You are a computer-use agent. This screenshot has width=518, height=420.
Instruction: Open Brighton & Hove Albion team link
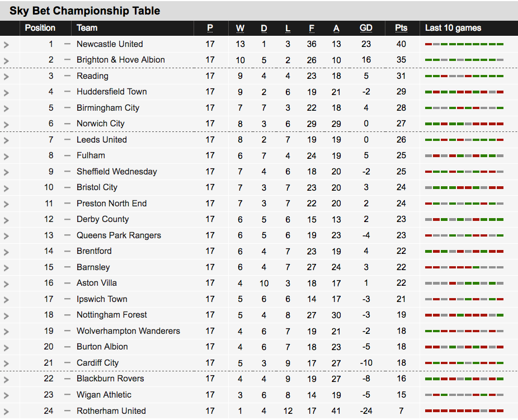tap(121, 60)
